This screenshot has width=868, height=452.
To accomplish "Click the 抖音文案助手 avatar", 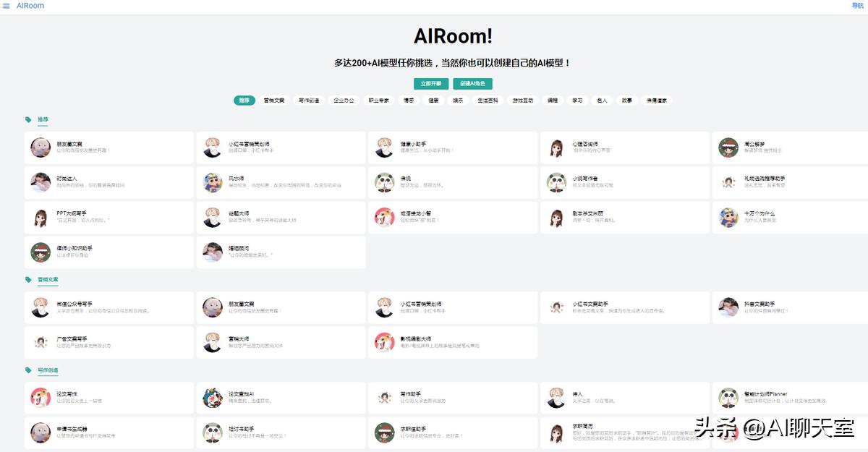I will pos(728,307).
